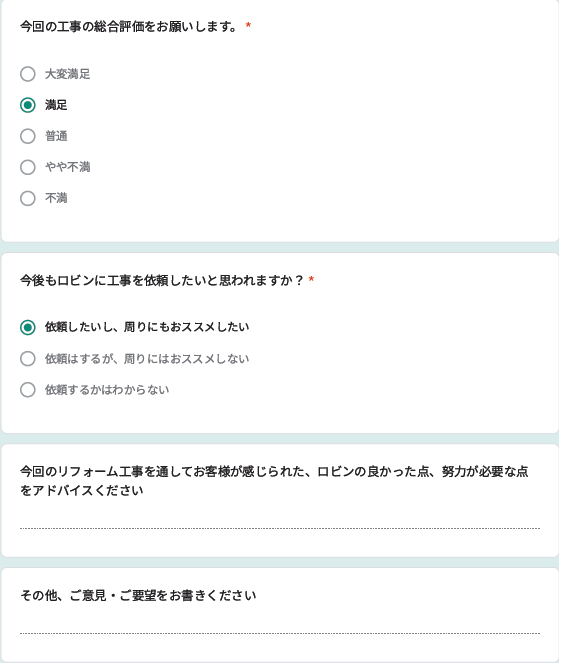This screenshot has height=663, width=563.
Task: Click the 普通 option label text
Action: (x=56, y=136)
